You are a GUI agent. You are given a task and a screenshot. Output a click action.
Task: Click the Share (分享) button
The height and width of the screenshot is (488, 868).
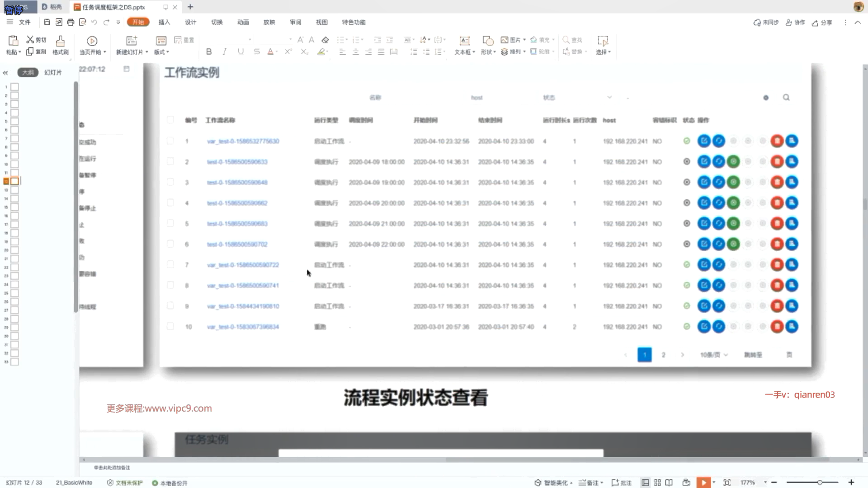pos(822,23)
